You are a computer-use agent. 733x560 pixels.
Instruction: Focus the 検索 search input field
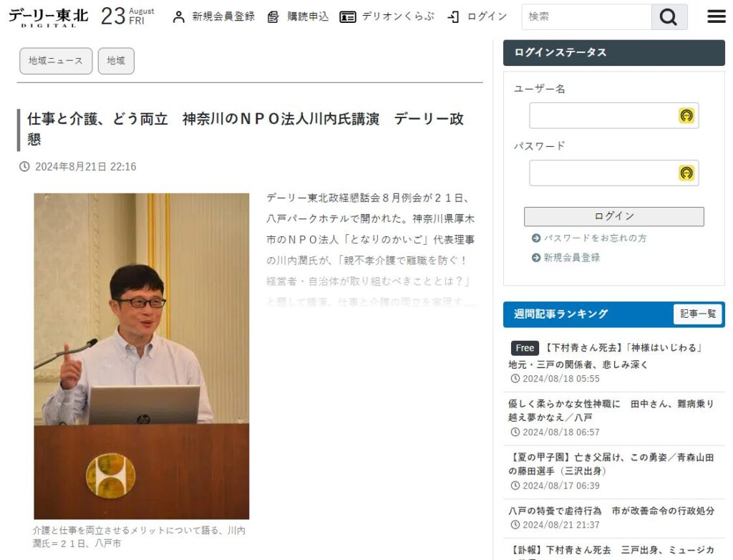587,17
